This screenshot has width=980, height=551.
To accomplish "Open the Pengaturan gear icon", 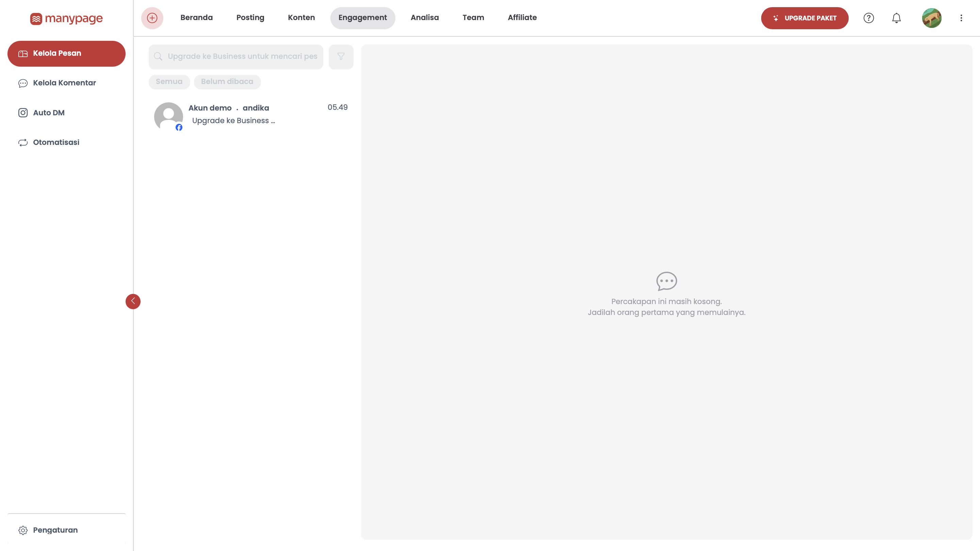I will (23, 530).
